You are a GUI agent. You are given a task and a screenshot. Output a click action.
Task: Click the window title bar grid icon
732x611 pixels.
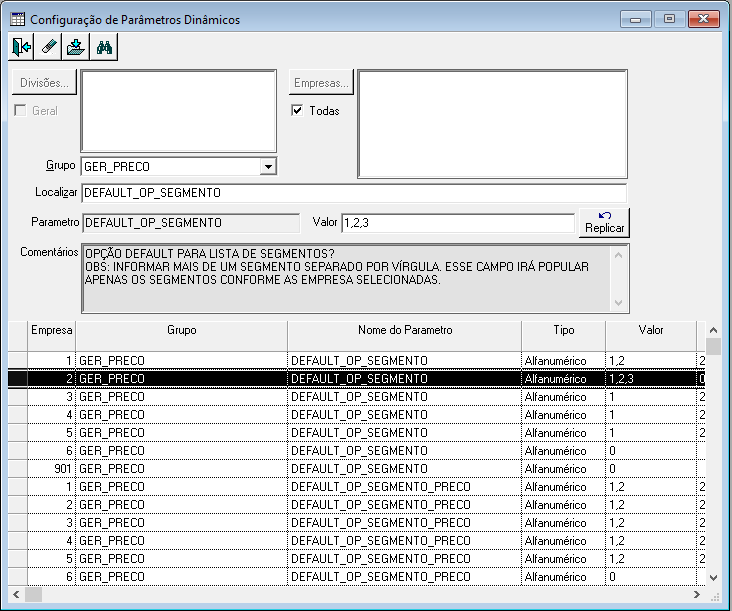(18, 19)
